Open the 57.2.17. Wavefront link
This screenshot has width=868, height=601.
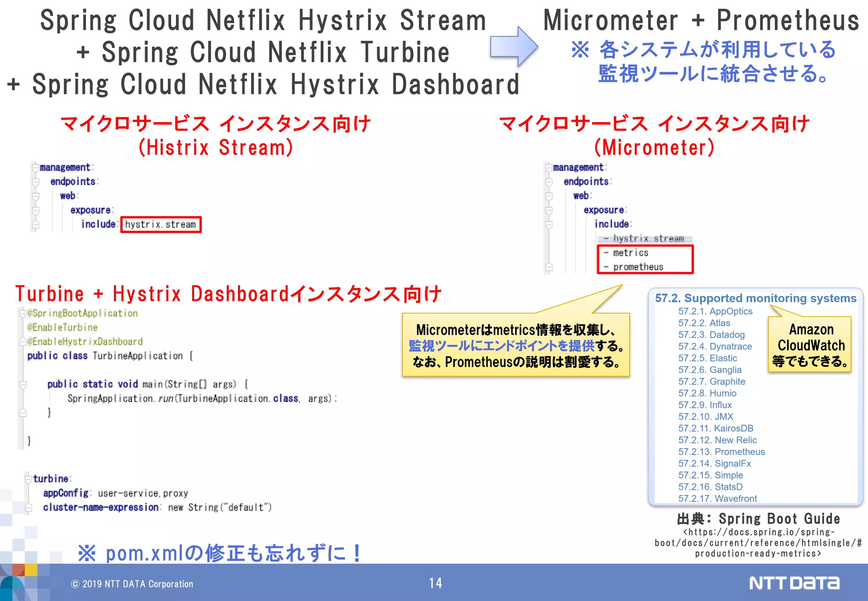pos(718,498)
